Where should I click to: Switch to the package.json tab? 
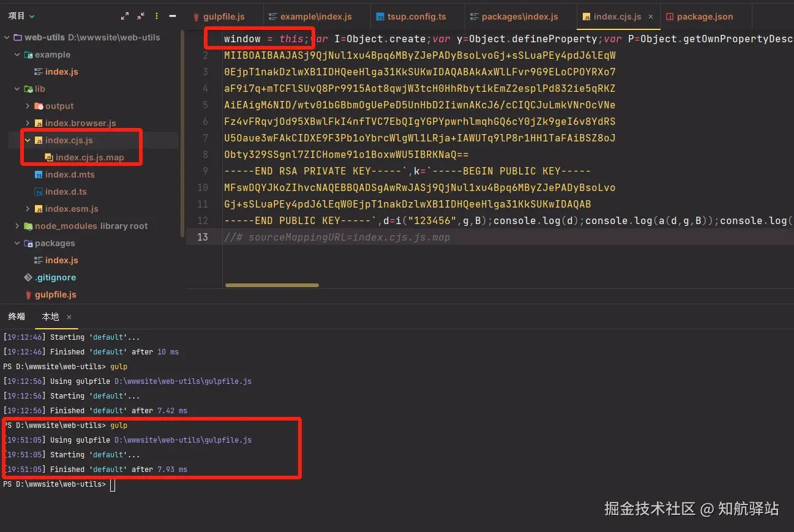point(705,17)
